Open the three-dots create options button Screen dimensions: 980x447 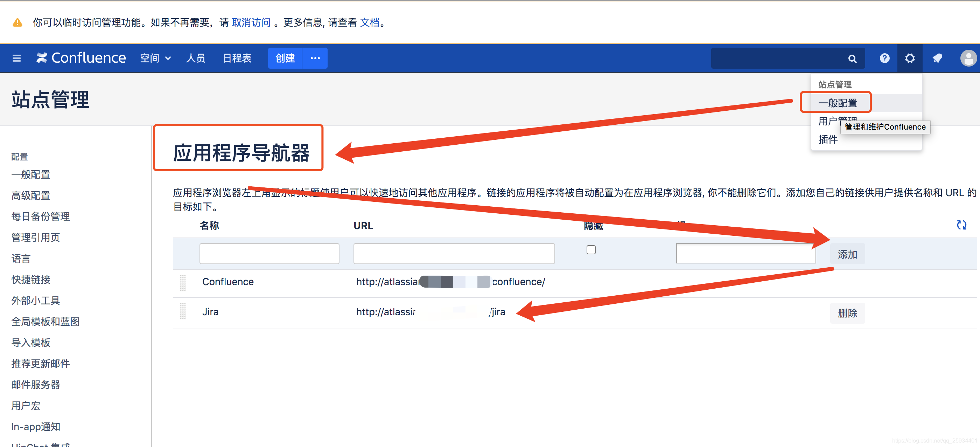[x=315, y=58]
